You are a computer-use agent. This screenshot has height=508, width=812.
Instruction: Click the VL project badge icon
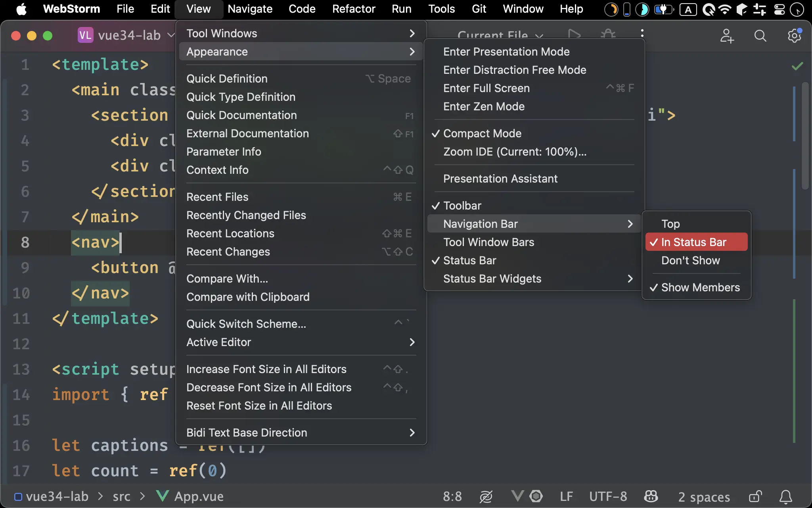point(85,35)
